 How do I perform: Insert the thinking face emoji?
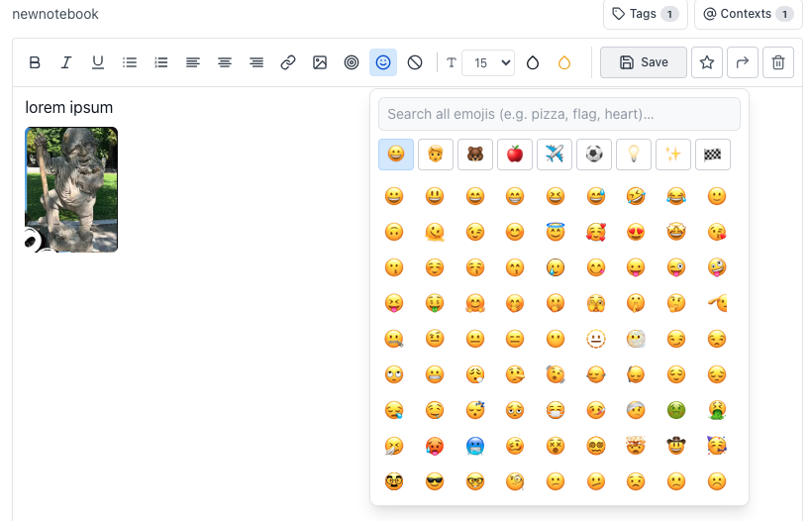pyautogui.click(x=676, y=303)
